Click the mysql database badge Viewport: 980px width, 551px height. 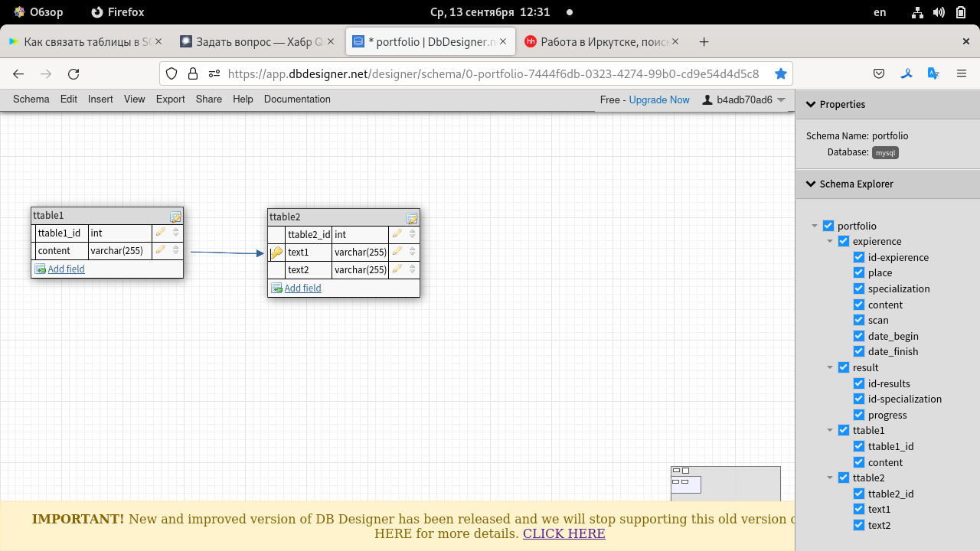coord(885,152)
